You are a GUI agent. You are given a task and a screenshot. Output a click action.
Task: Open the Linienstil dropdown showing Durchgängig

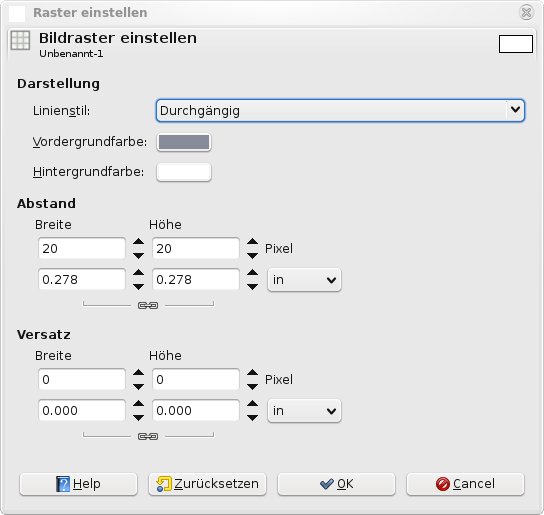pyautogui.click(x=340, y=111)
